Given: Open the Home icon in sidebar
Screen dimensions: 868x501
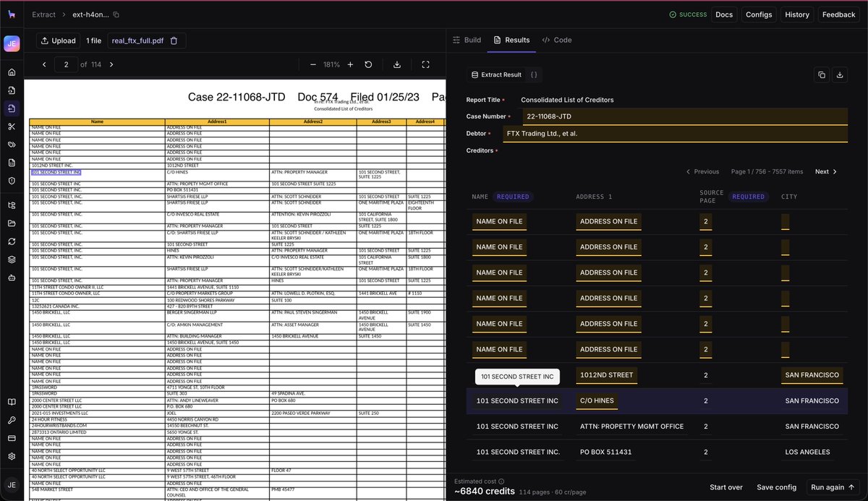Looking at the screenshot, I should [12, 72].
